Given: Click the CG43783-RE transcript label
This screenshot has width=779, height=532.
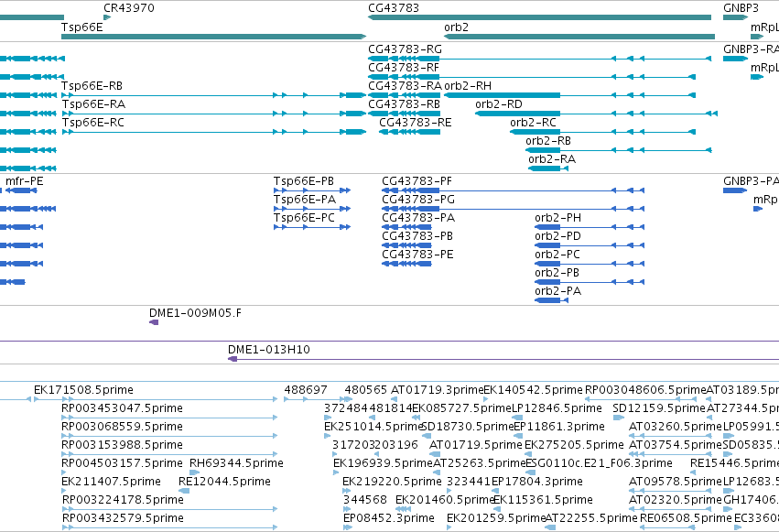Looking at the screenshot, I should (416, 123).
